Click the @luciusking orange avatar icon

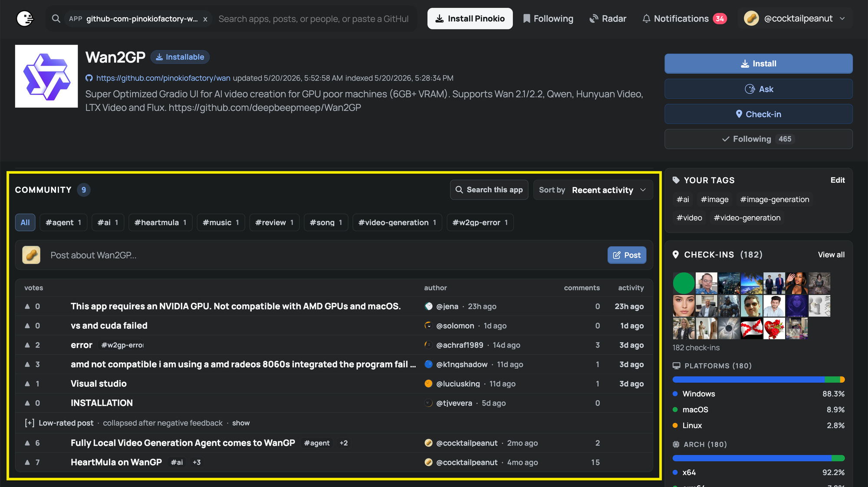point(428,384)
